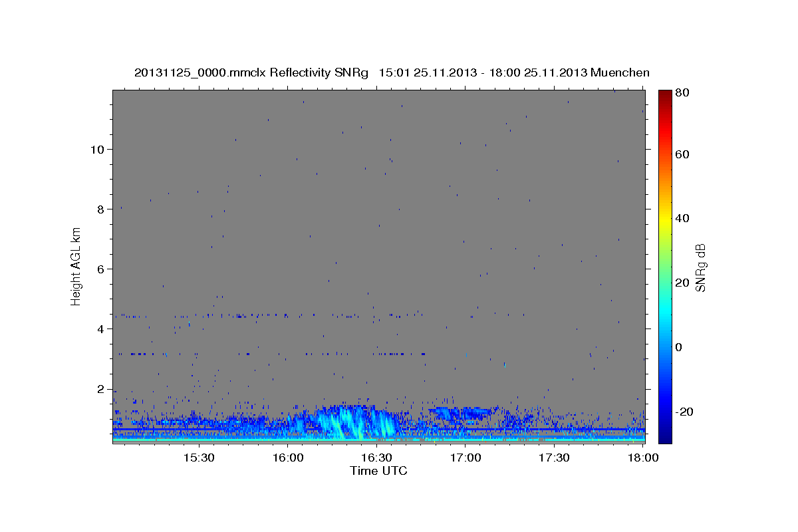798x532 pixels.
Task: Select the 18:00 time tick label
Action: 642,458
